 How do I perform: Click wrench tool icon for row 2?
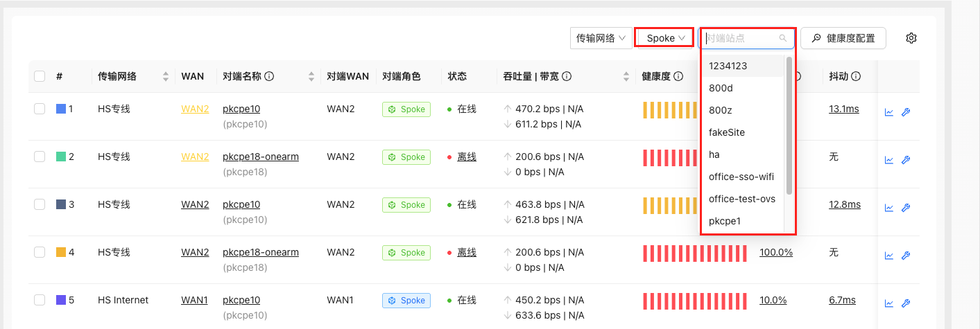(x=905, y=160)
